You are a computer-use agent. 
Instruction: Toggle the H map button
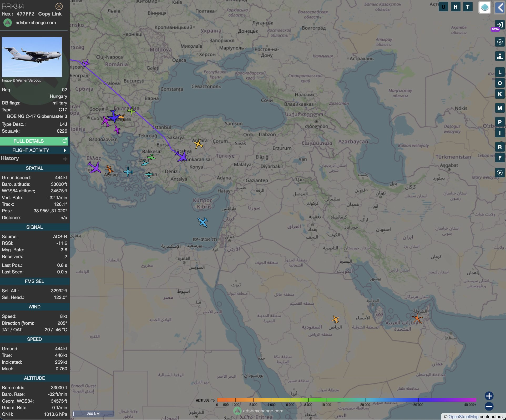coord(456,7)
